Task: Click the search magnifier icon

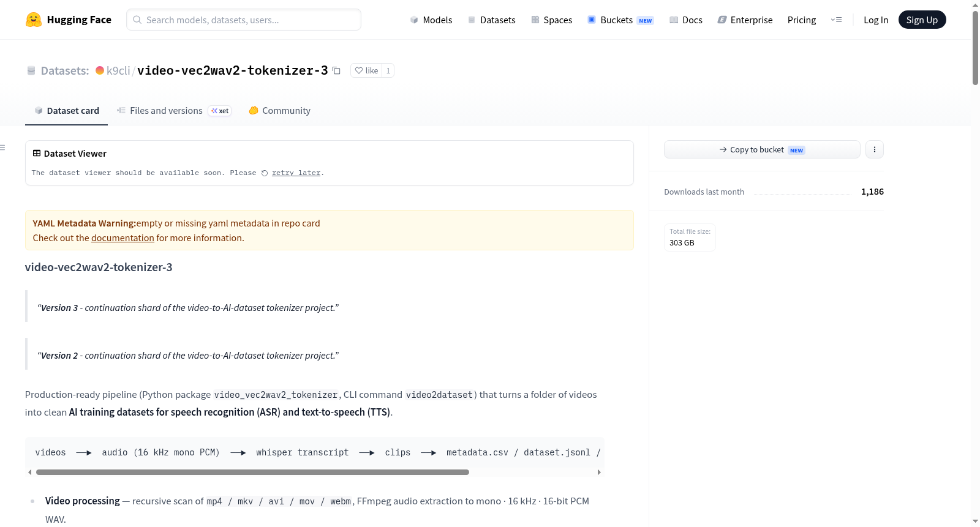Action: (x=138, y=20)
